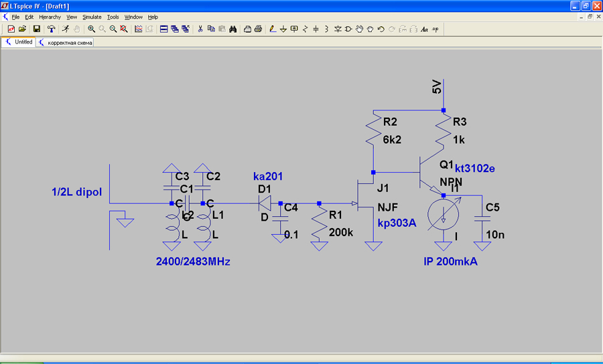Select the D1 diode symbol
This screenshot has width=603, height=364.
[x=265, y=203]
